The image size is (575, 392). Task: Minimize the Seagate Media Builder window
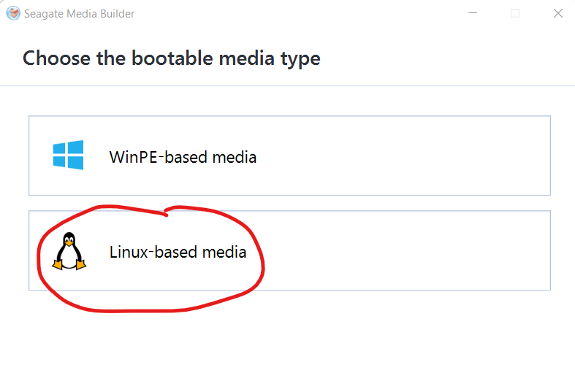click(473, 13)
